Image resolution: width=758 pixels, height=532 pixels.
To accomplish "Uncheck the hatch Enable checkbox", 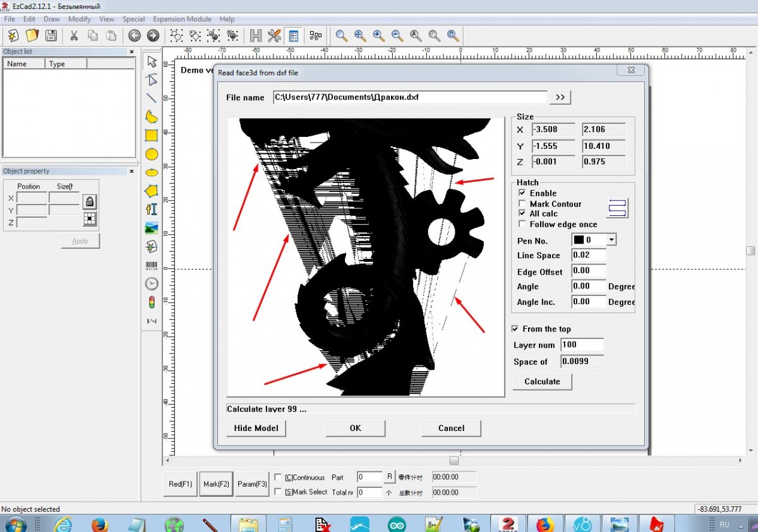I will [x=522, y=193].
